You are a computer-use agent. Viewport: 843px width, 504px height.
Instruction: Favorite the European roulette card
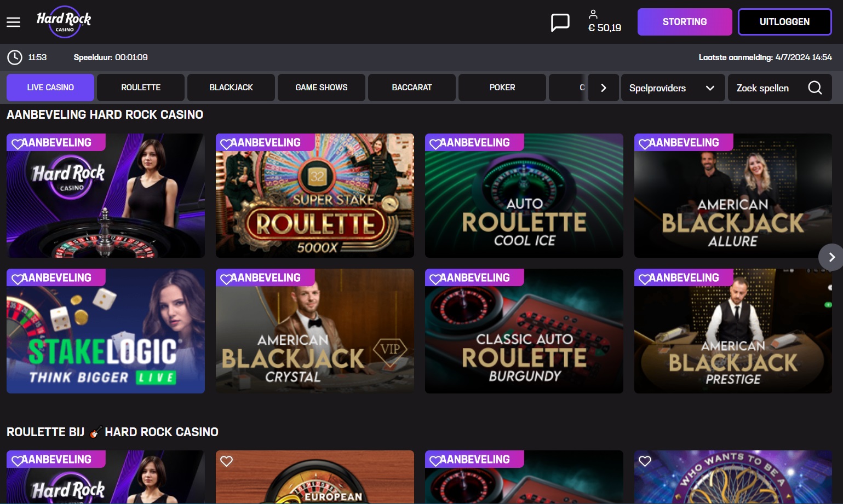coord(226,461)
